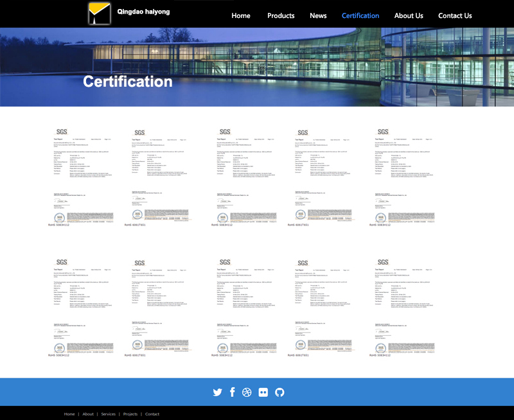
Task: Go to Home in top navigation
Action: point(241,15)
